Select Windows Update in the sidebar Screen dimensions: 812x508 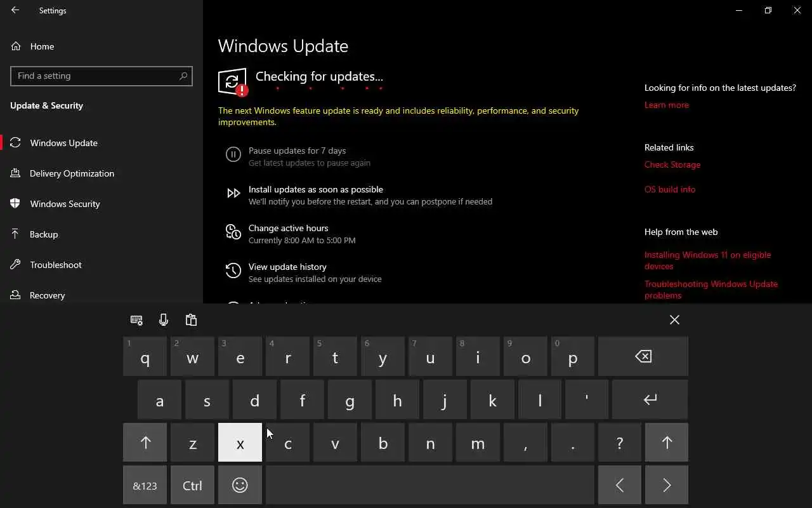pyautogui.click(x=101, y=143)
